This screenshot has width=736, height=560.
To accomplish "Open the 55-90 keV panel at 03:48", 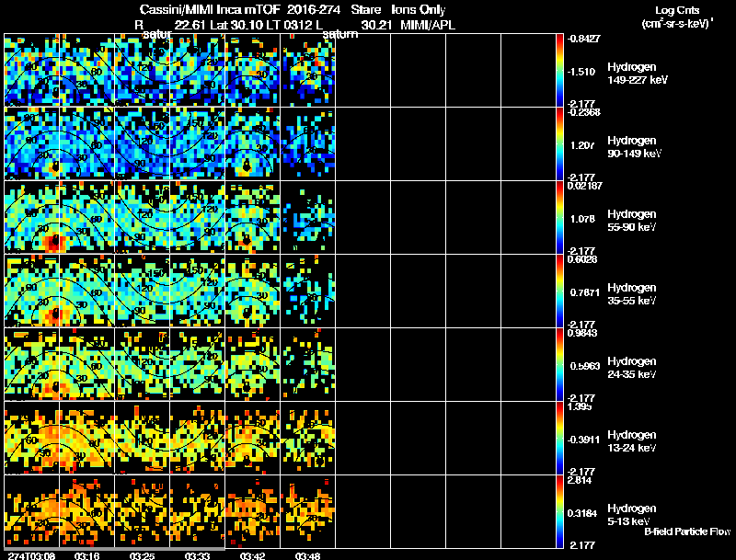I will pos(308,217).
